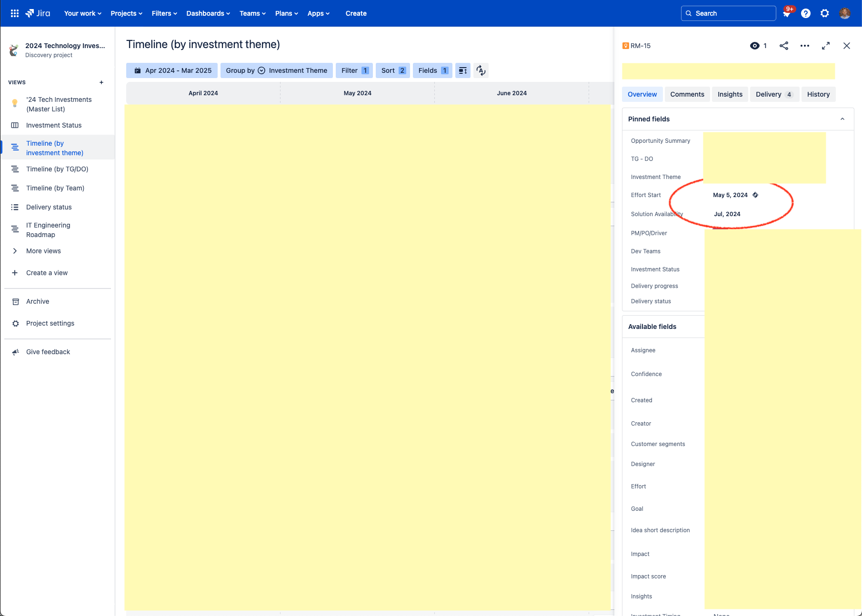Open the notifications bell
This screenshot has width=862, height=616.
(786, 14)
